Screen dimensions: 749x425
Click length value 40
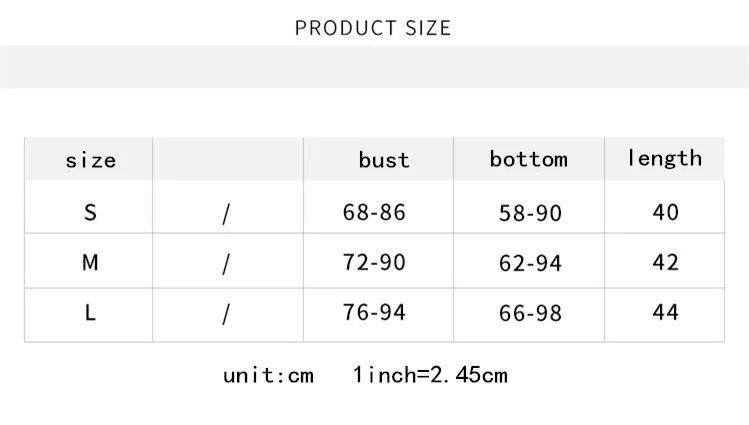(665, 212)
